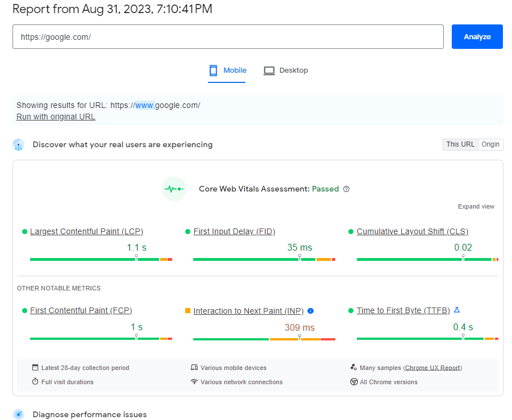Click the 0.02 CLS value

click(463, 248)
